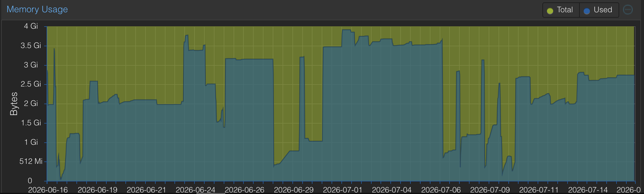Click the 2026-07-06 date label
This screenshot has height=194, width=644.
coord(441,190)
